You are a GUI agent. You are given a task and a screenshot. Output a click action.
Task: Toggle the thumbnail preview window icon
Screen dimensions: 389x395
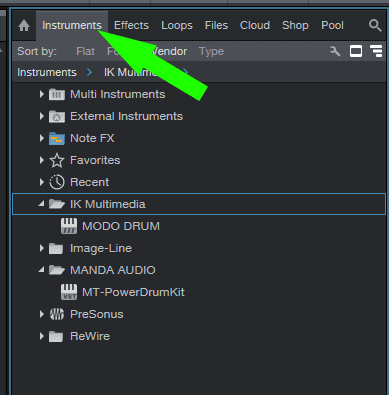356,51
